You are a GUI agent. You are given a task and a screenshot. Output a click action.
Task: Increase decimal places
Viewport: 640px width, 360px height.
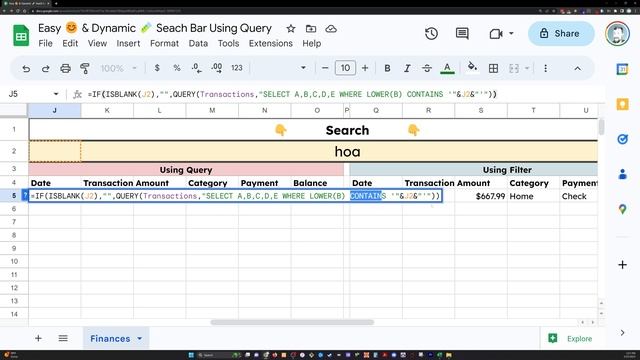click(x=217, y=68)
